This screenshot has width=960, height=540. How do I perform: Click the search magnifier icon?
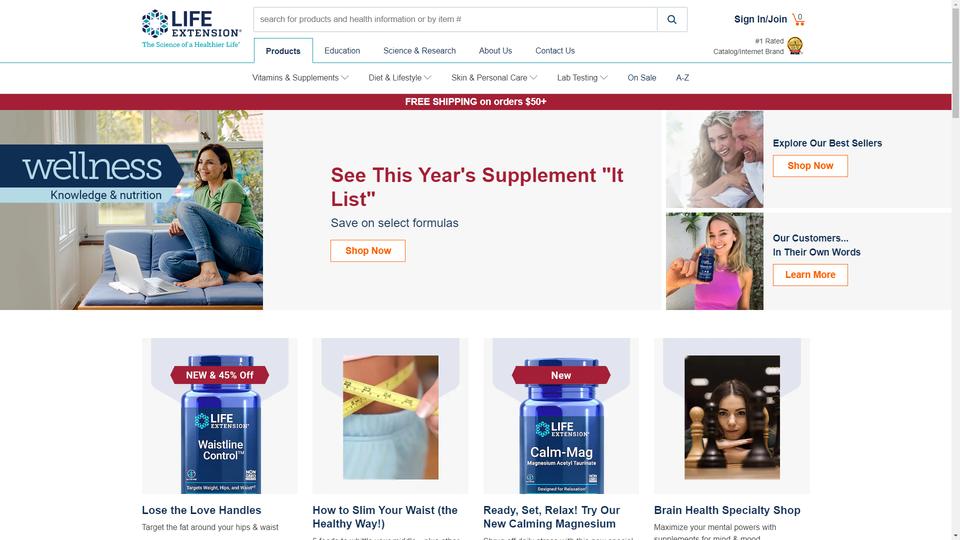click(x=672, y=20)
